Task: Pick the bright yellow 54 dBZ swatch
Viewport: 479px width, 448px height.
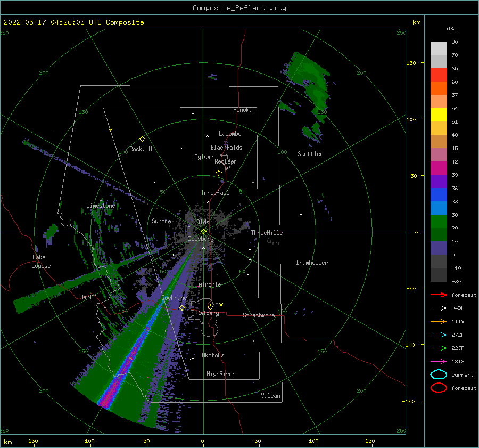Action: 439,115
